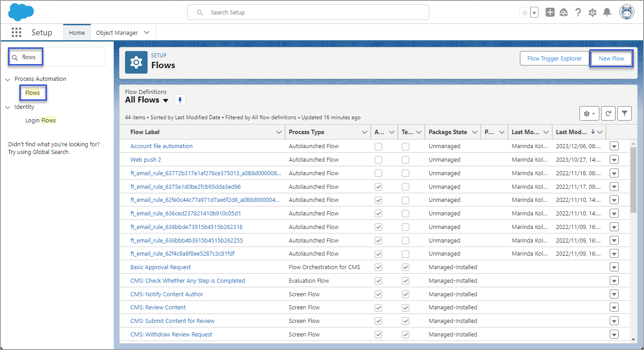Pin the All Flows list view
The height and width of the screenshot is (350, 644).
[x=180, y=100]
